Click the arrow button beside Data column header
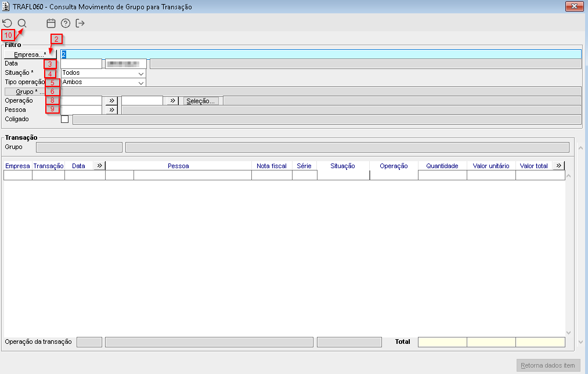The image size is (588, 374). pos(99,166)
